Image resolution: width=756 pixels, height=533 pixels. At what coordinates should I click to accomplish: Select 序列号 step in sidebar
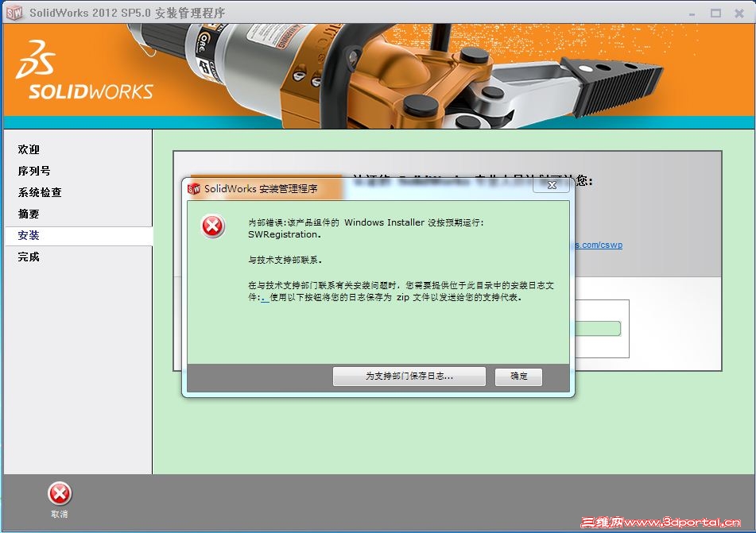click(33, 171)
